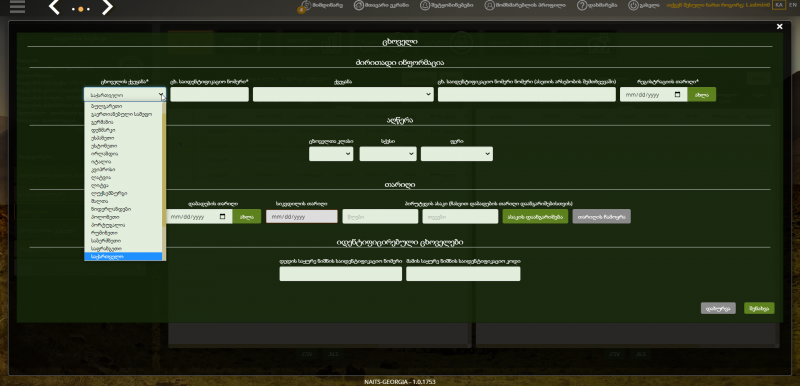Switch language to KA
The width and height of the screenshot is (800, 386).
(779, 5)
